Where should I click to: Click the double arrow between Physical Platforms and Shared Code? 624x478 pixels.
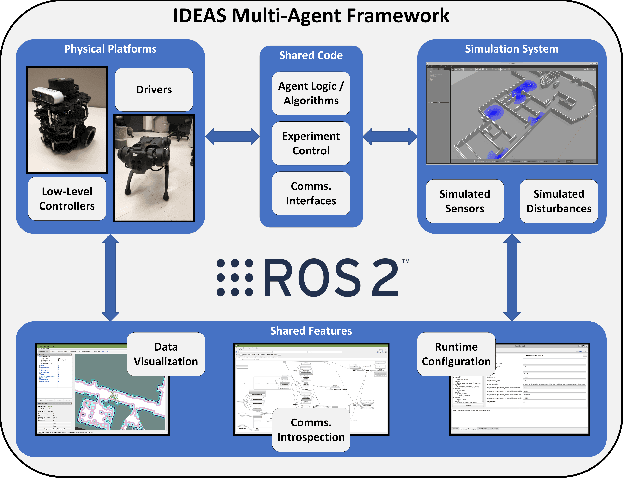pyautogui.click(x=230, y=133)
